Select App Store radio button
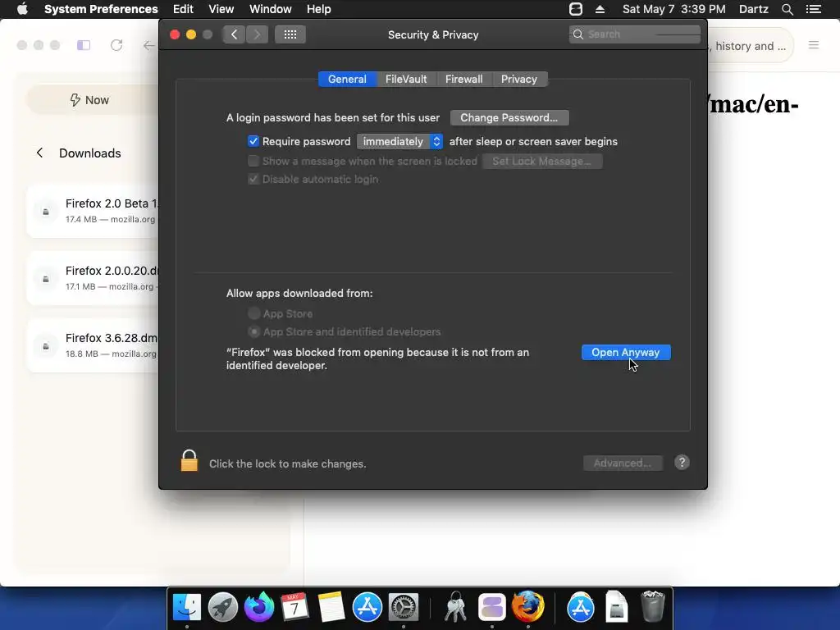Screen dimensions: 840x630 (254, 313)
